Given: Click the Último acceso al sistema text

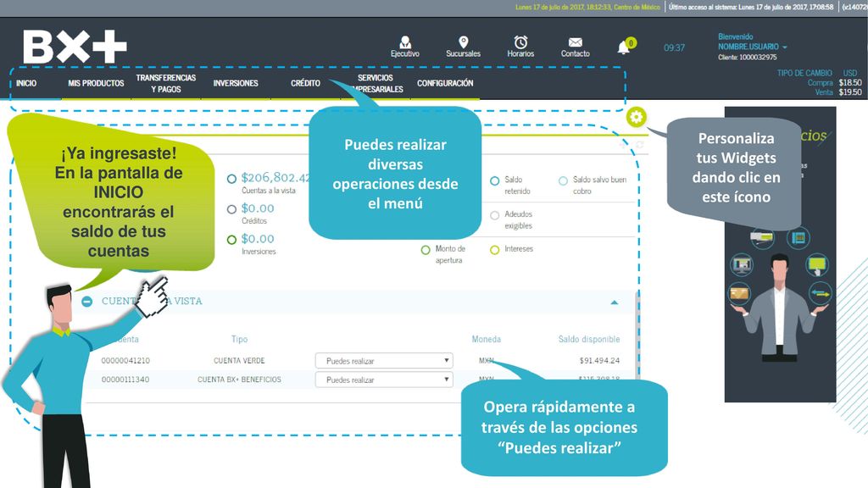Looking at the screenshot, I should click(751, 7).
